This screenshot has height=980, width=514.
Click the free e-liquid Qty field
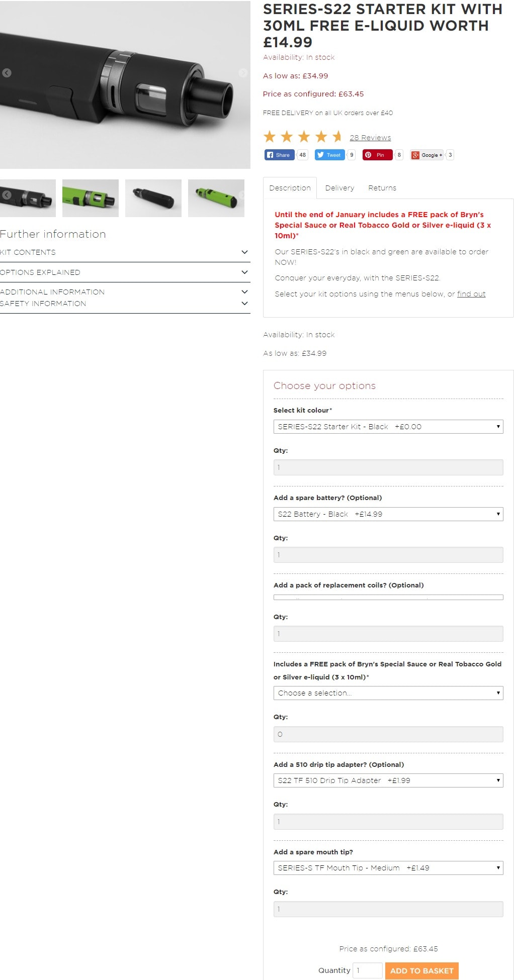click(388, 734)
